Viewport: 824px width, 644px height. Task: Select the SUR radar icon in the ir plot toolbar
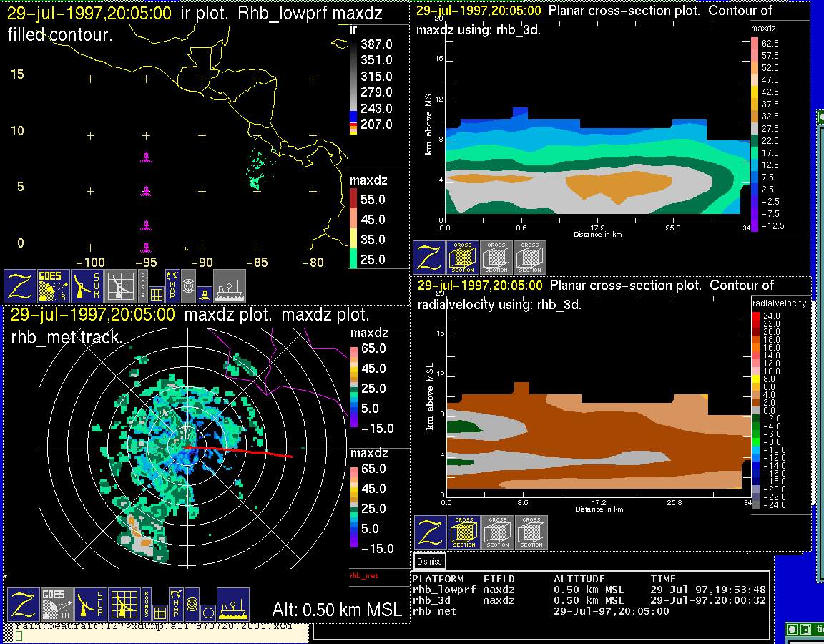89,286
